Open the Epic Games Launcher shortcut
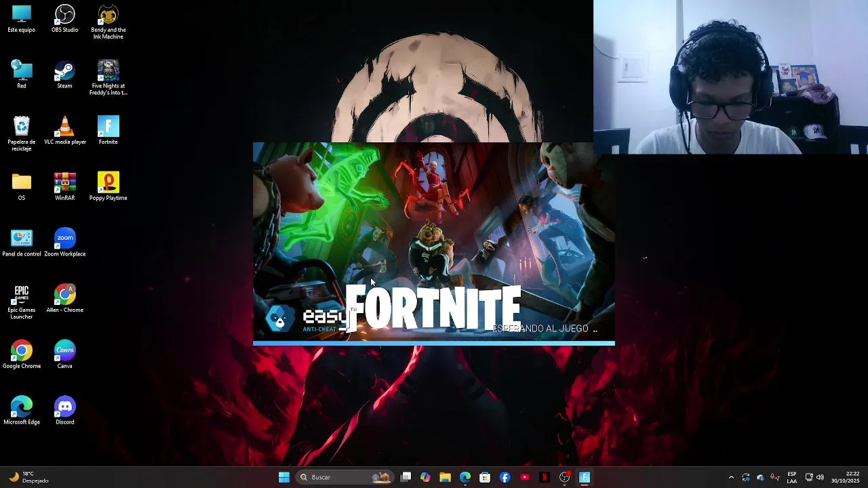 [x=22, y=302]
